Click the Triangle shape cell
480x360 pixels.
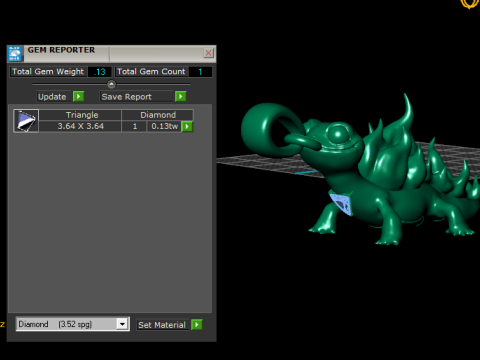(80, 115)
